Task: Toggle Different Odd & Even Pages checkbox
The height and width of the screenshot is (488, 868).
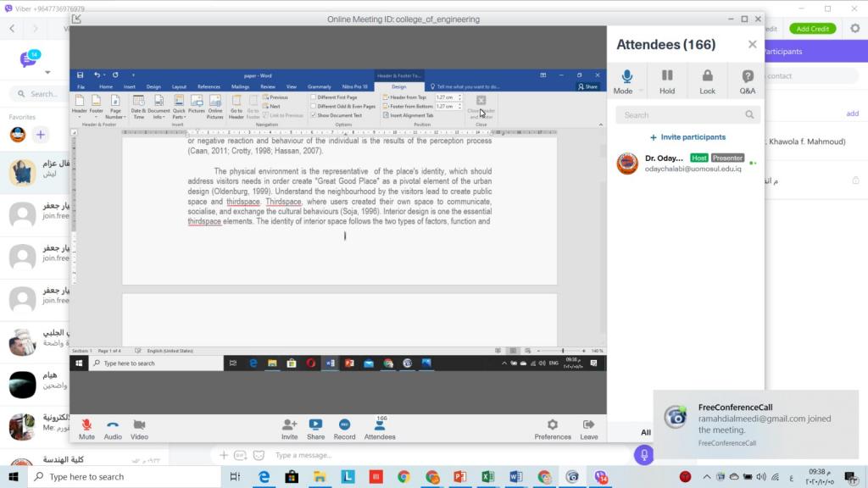Action: click(314, 107)
